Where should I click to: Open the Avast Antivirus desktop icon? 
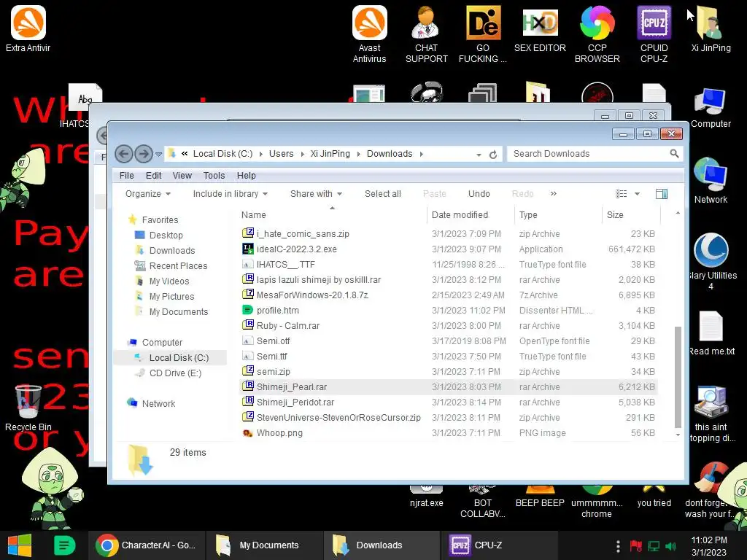pos(369,34)
